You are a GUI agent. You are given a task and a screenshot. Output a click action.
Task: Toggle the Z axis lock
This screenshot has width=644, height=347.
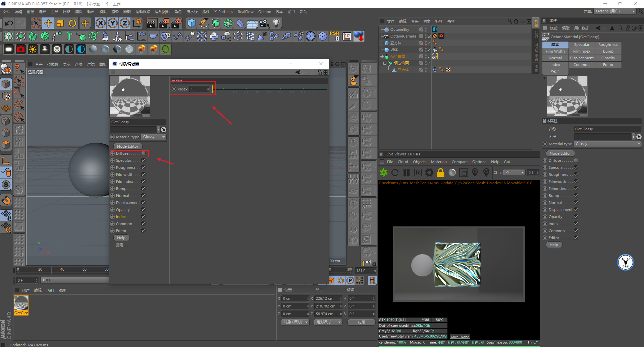(125, 23)
